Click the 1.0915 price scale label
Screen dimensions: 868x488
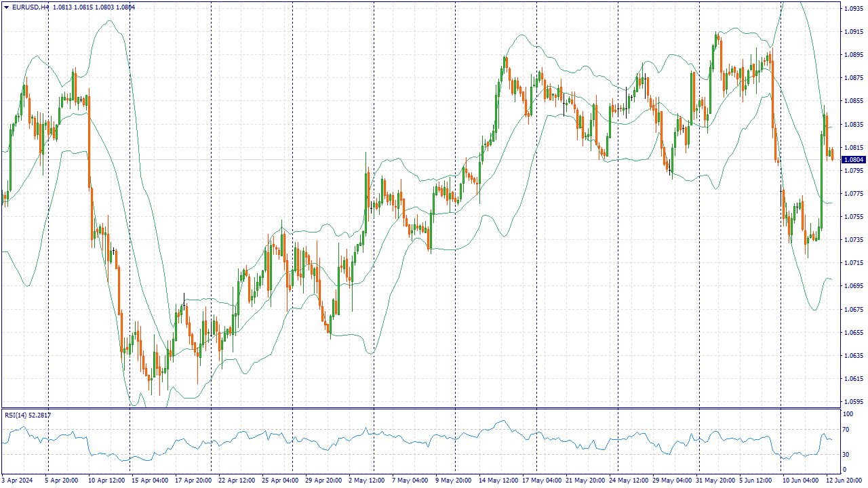click(853, 32)
